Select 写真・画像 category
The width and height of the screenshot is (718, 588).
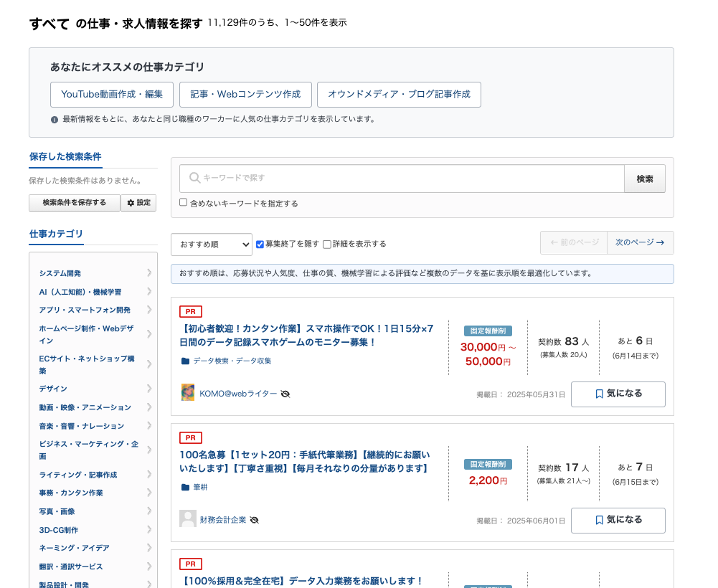[57, 511]
